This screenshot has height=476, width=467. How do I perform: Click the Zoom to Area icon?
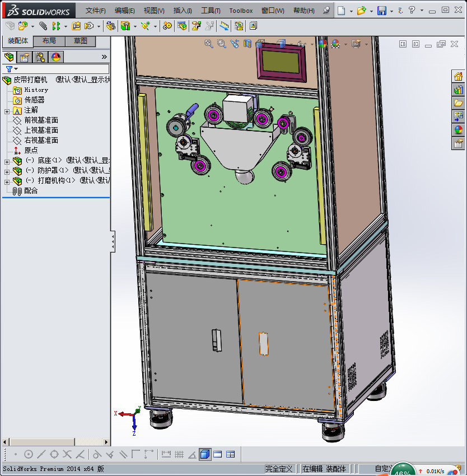tap(222, 44)
